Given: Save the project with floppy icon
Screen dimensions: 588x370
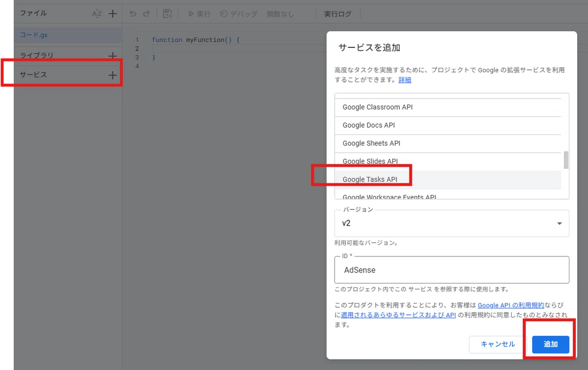Looking at the screenshot, I should point(167,14).
